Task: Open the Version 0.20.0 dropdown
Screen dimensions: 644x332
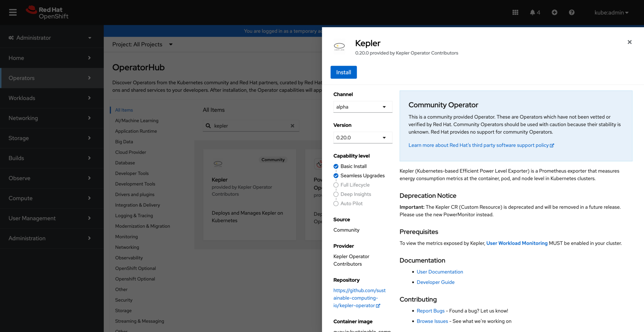Action: (363, 138)
